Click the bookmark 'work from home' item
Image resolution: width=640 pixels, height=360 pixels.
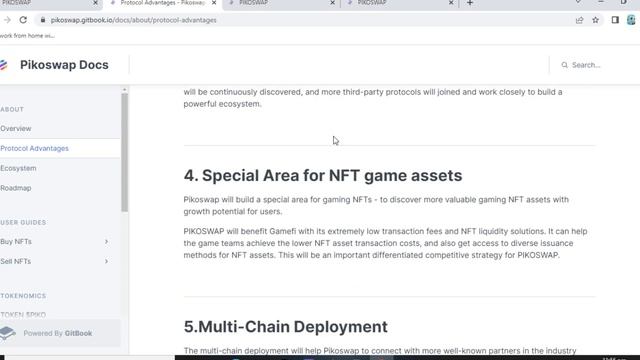[x=27, y=36]
